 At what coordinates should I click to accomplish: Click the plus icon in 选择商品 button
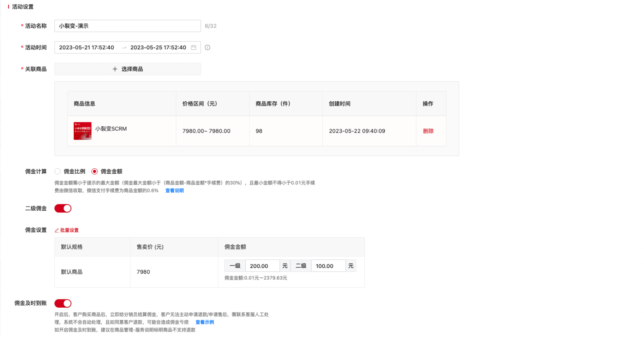tap(115, 69)
